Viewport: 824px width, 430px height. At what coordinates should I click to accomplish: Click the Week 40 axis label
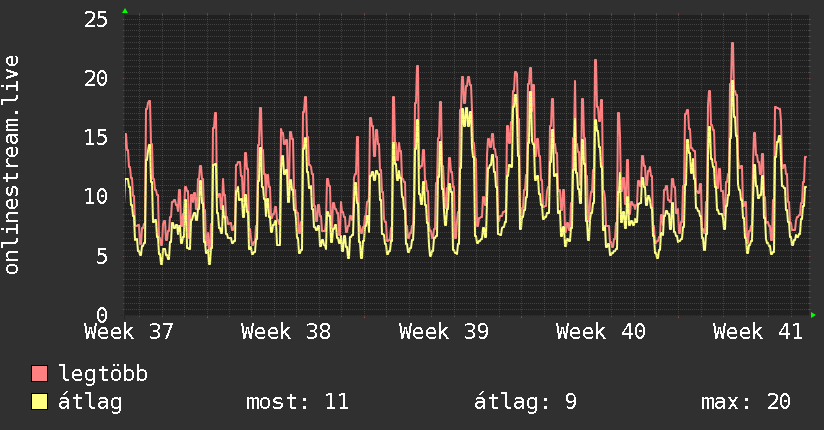tap(601, 332)
